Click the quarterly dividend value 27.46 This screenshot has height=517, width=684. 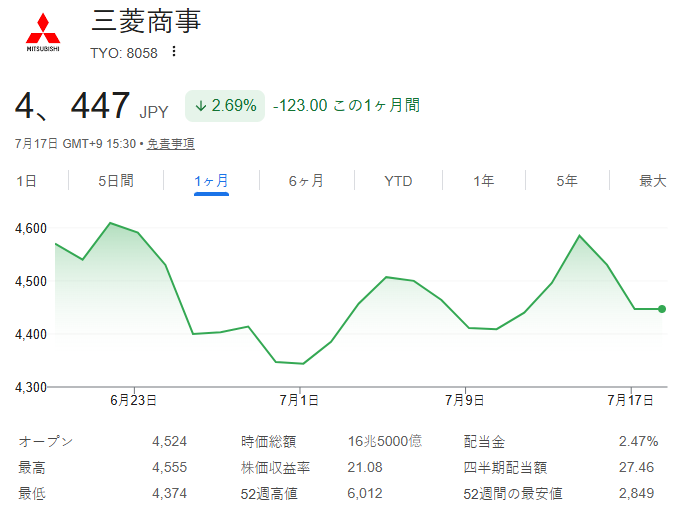[636, 468]
